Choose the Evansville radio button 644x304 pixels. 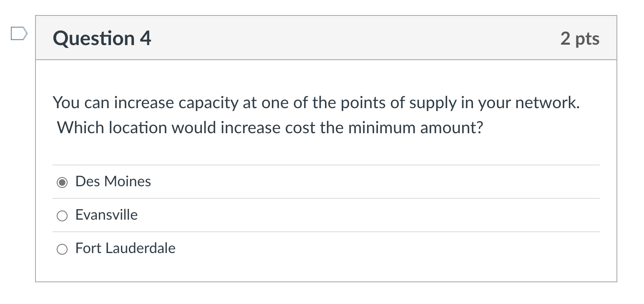click(62, 216)
